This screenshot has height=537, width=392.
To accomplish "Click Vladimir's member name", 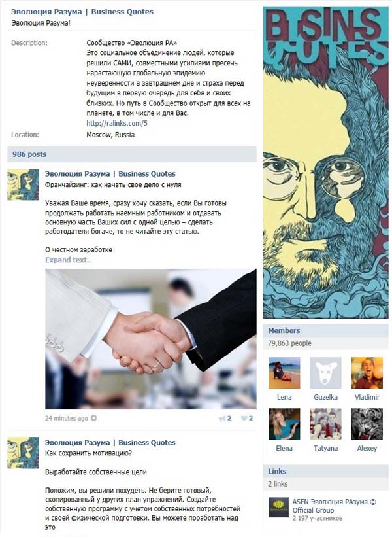I will [x=367, y=397].
